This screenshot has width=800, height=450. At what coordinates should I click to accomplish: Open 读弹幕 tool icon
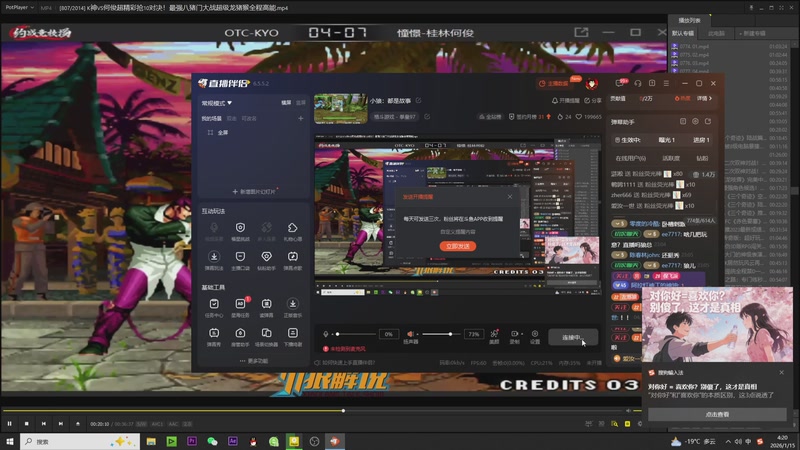pyautogui.click(x=266, y=308)
